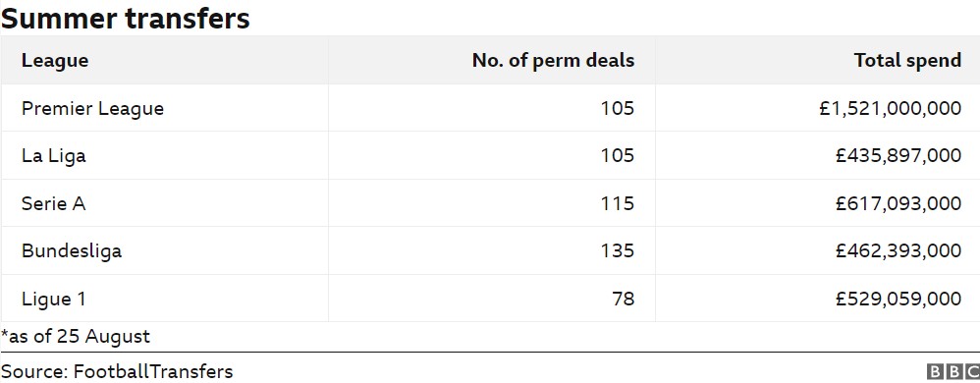The width and height of the screenshot is (980, 383).
Task: Select the League column header
Action: point(55,61)
